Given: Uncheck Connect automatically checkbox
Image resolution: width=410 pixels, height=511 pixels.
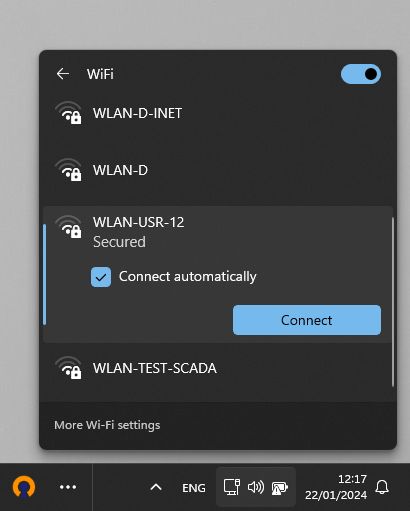Looking at the screenshot, I should click(101, 277).
